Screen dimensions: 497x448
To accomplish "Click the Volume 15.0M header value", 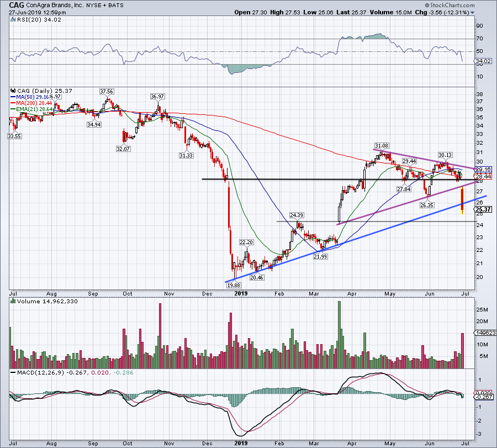I will click(390, 12).
